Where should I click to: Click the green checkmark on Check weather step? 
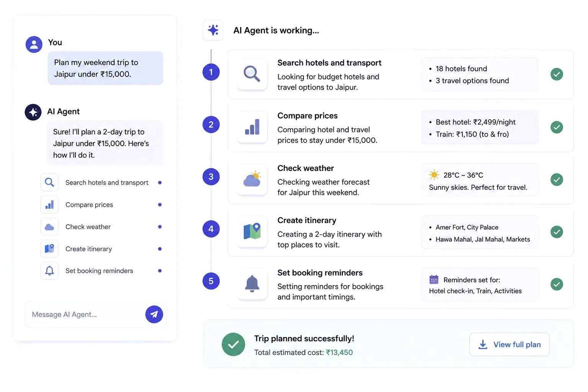(x=557, y=180)
